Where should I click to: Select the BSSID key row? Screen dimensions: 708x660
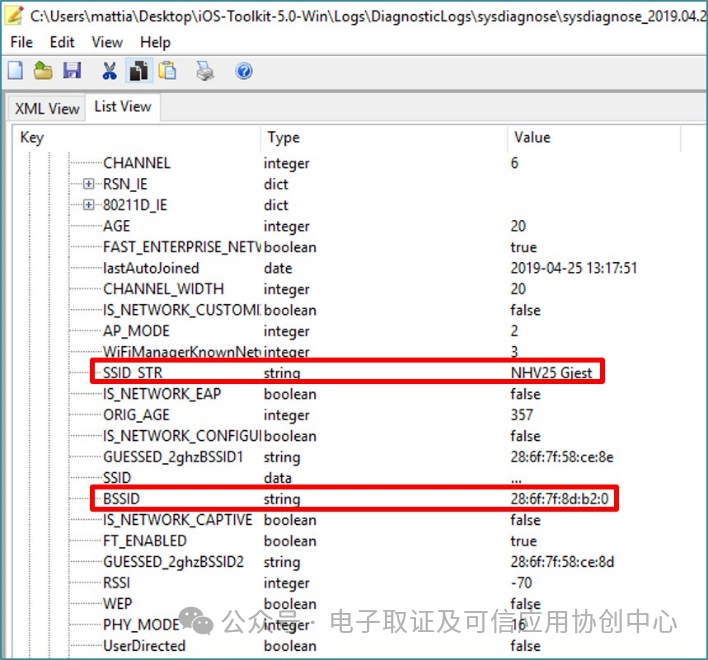121,499
